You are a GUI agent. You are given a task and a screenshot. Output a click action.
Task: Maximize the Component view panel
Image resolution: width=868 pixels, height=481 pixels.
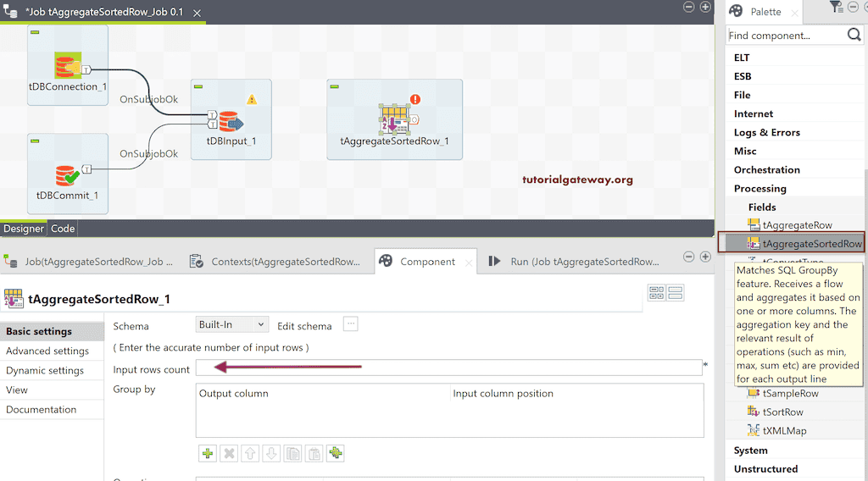coord(705,257)
